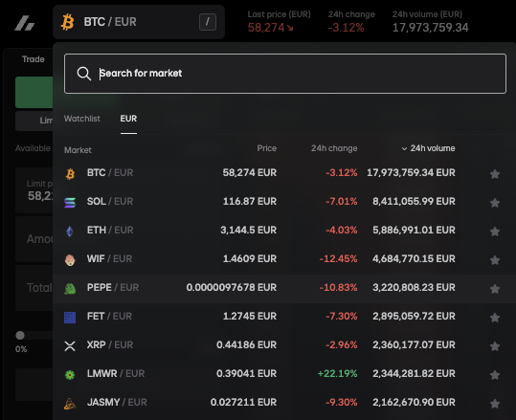Select the FET / EUR market name
Image resolution: width=516 pixels, height=420 pixels.
[109, 316]
